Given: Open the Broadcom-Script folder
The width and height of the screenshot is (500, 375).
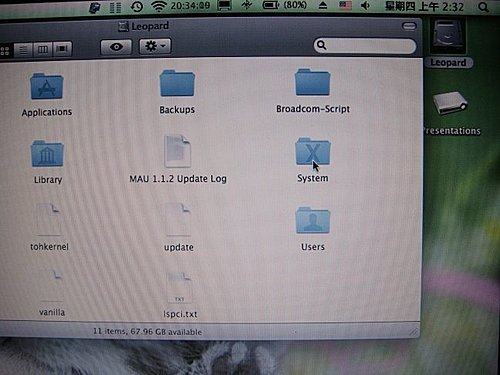Looking at the screenshot, I should click(x=312, y=82).
